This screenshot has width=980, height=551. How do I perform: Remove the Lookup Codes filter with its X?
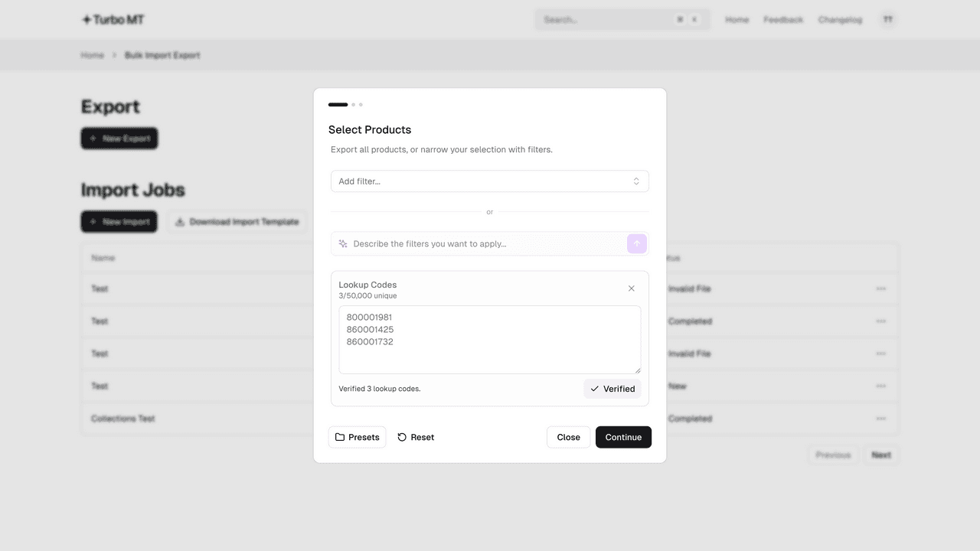click(632, 289)
